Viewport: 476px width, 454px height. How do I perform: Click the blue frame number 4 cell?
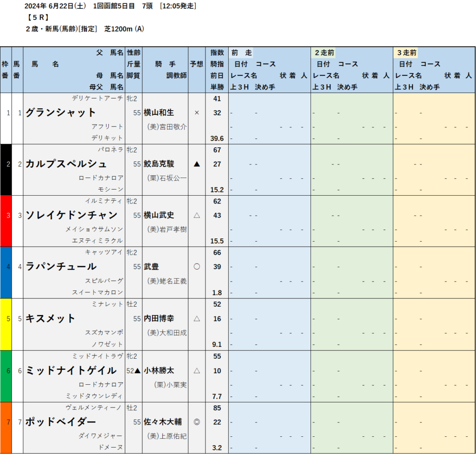6,272
